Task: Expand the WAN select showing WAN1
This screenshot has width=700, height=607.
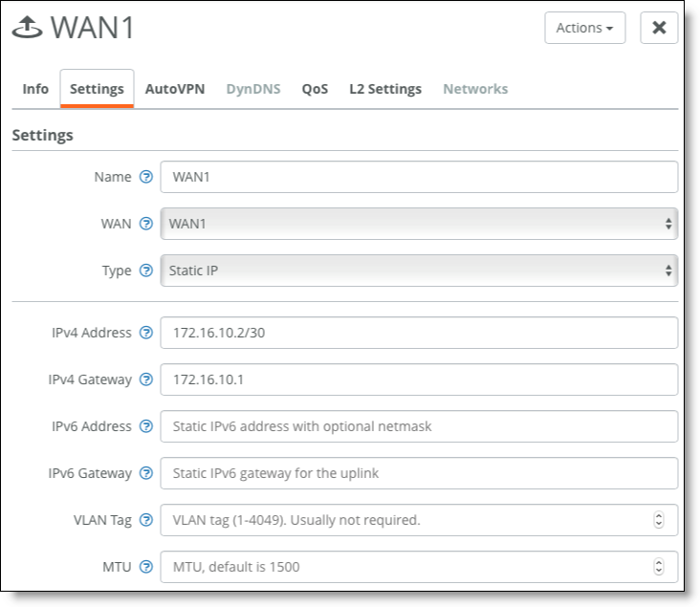Action: pyautogui.click(x=419, y=224)
